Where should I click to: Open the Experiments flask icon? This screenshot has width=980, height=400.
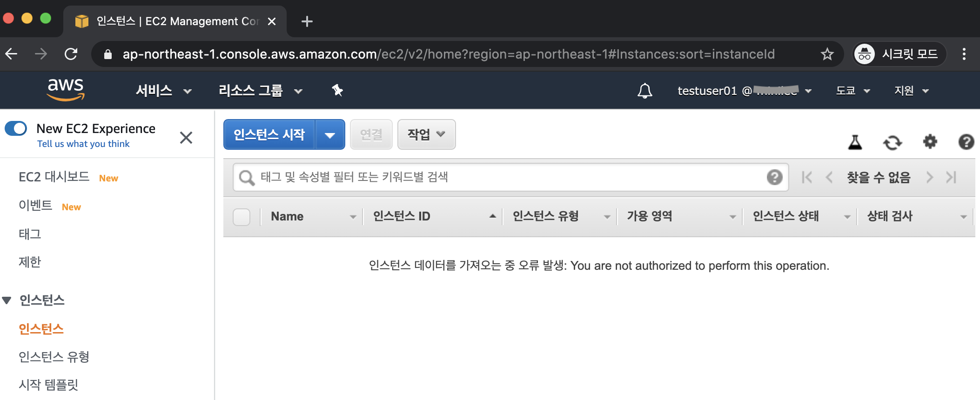(855, 142)
